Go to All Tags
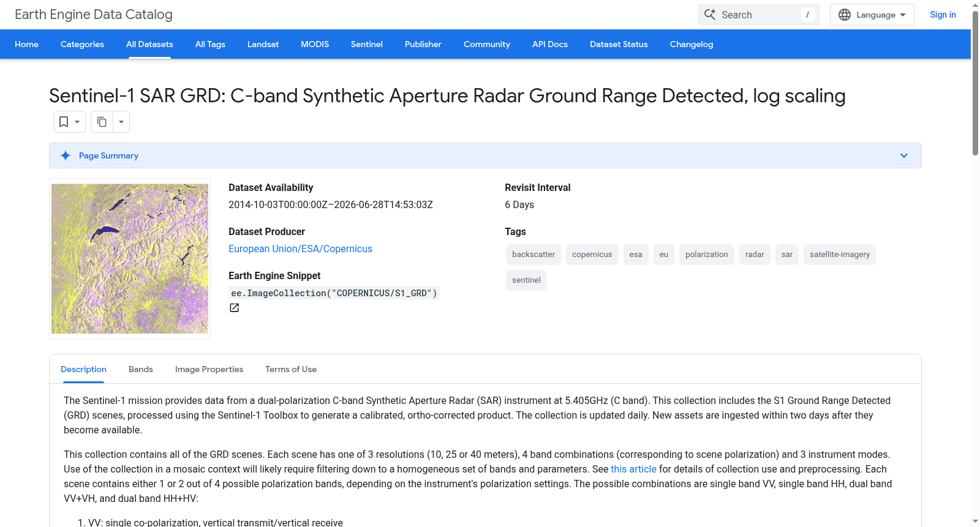Image resolution: width=980 pixels, height=527 pixels. [210, 44]
